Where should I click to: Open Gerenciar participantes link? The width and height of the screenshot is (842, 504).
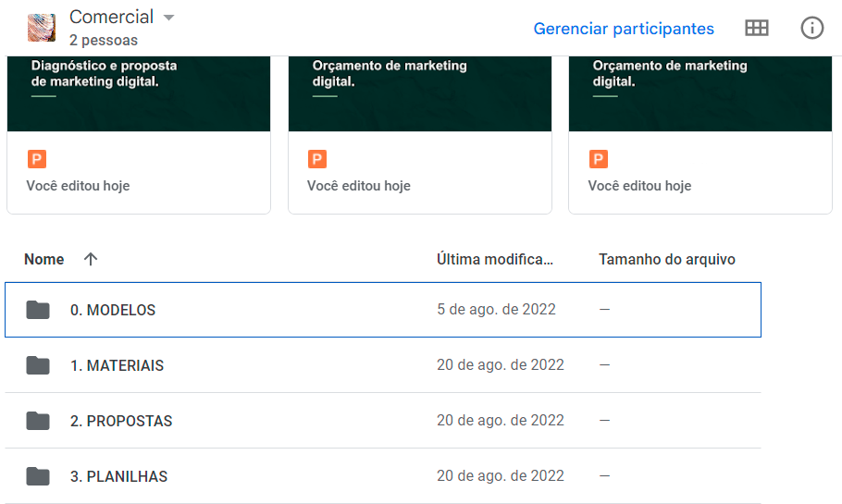pos(624,29)
